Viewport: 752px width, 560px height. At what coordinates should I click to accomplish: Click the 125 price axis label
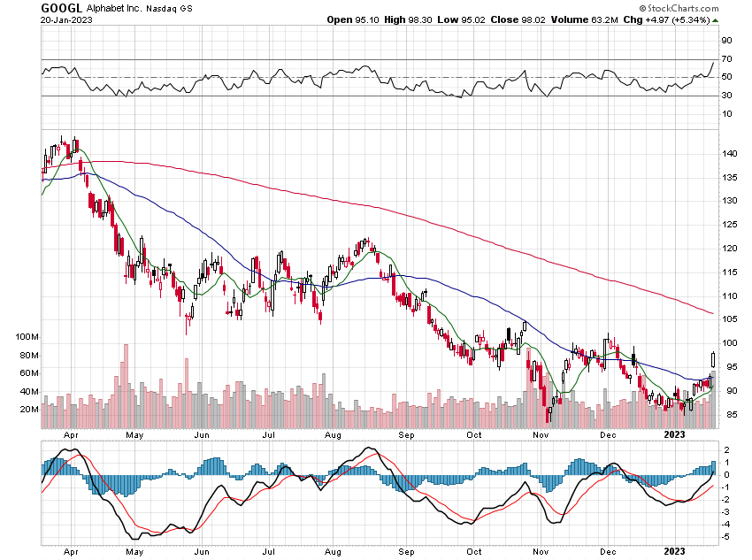point(730,225)
